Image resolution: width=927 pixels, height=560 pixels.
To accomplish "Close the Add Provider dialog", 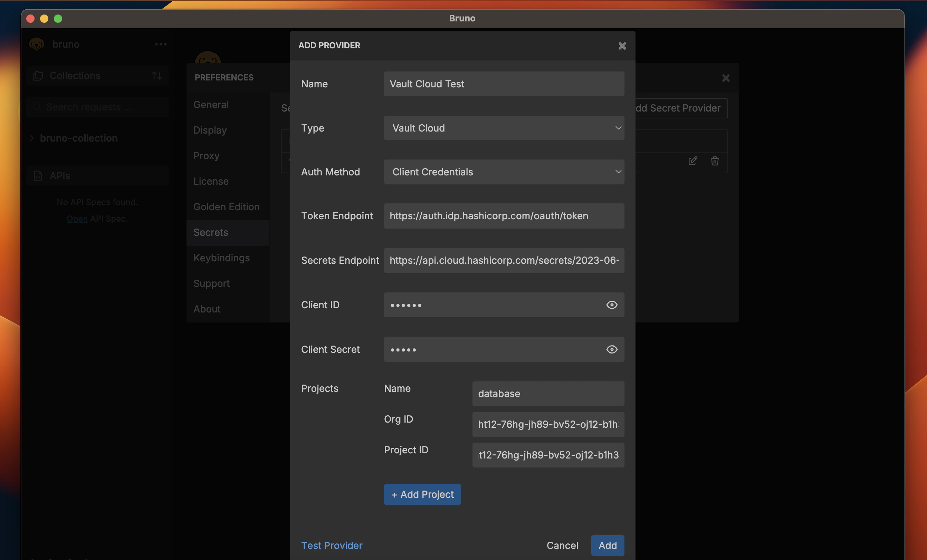I will click(622, 46).
